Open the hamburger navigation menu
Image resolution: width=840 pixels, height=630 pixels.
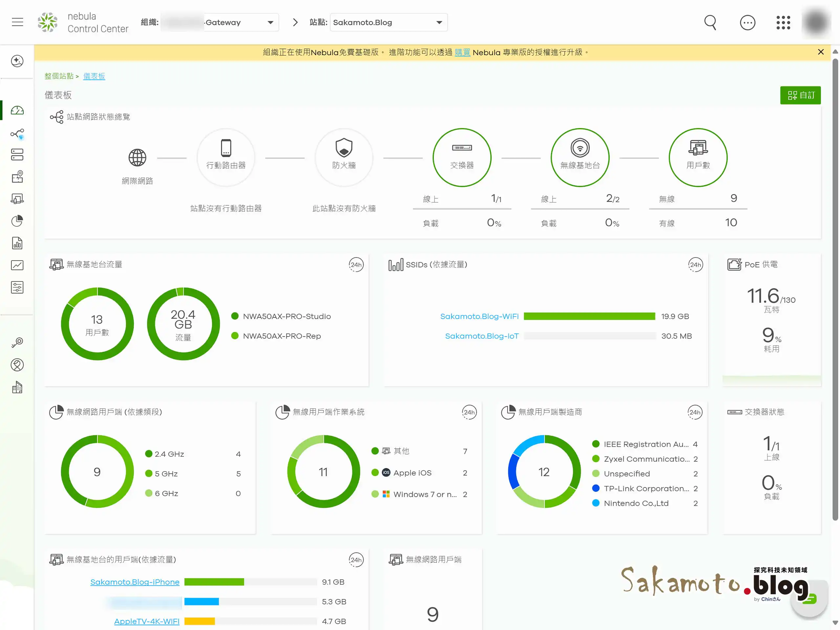tap(17, 22)
